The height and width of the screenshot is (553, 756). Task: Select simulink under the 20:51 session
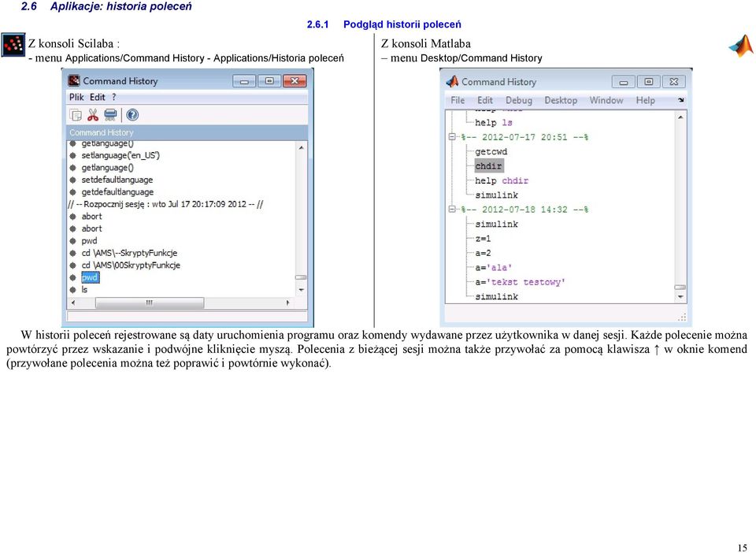pos(496,195)
